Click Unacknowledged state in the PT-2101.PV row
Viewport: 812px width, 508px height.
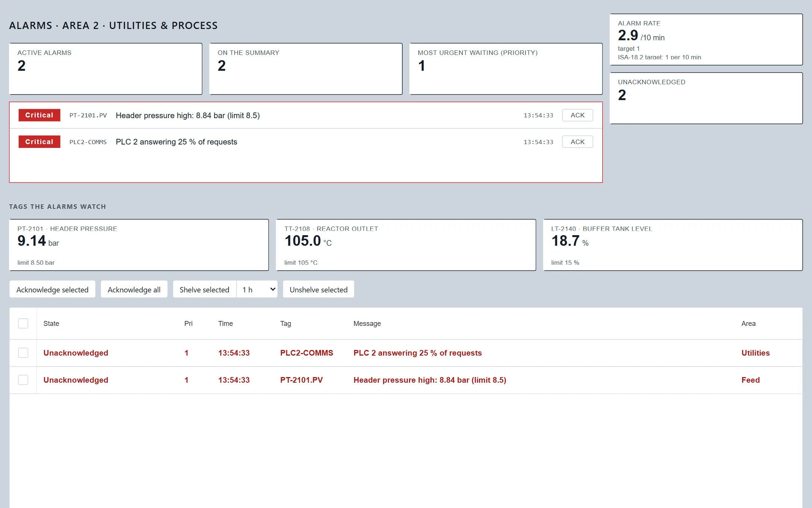tap(76, 380)
